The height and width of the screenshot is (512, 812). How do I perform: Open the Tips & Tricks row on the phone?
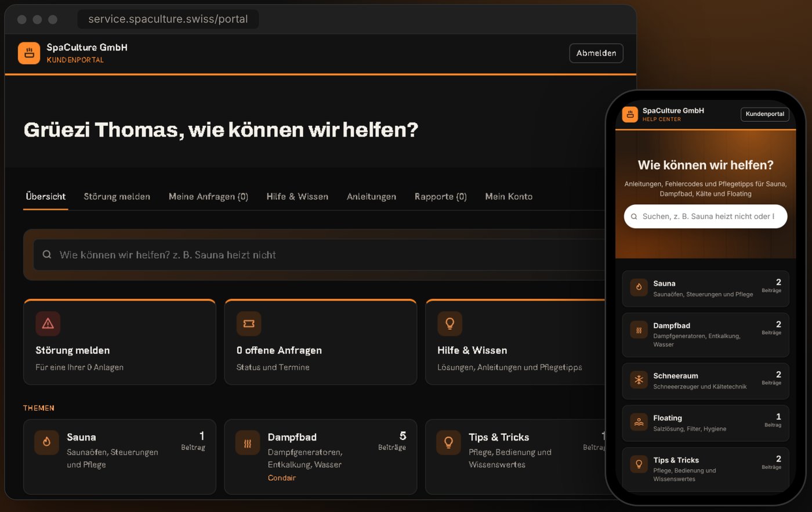pos(705,469)
